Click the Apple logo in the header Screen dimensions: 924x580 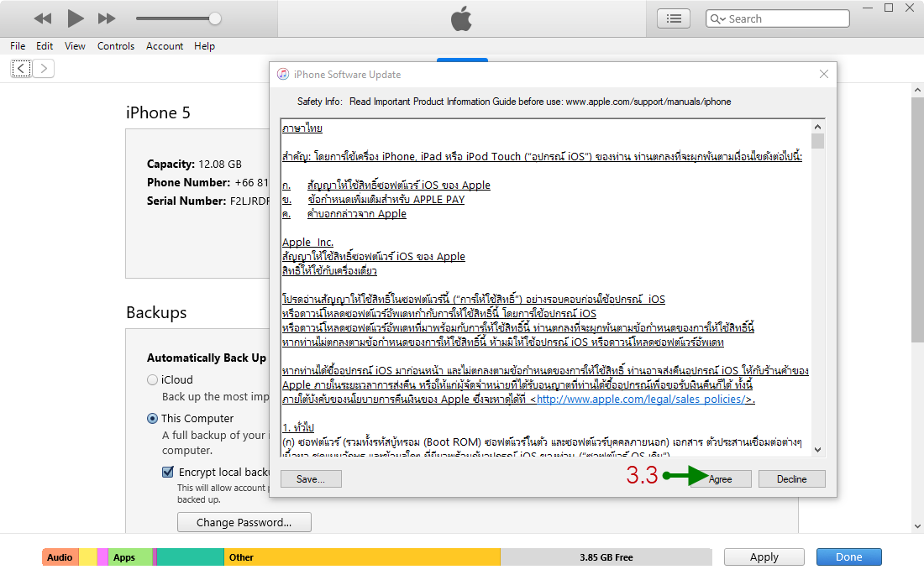461,18
